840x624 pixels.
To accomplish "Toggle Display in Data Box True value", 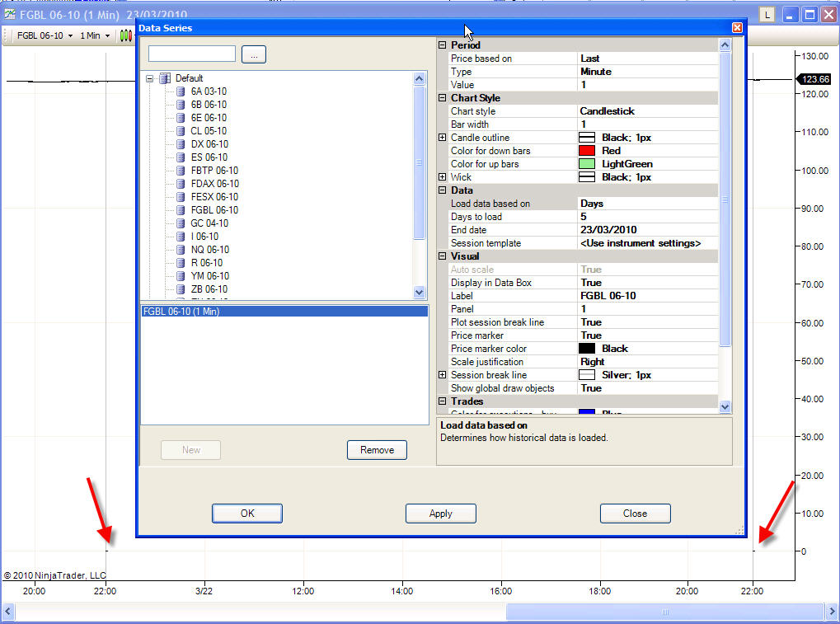I will [648, 283].
